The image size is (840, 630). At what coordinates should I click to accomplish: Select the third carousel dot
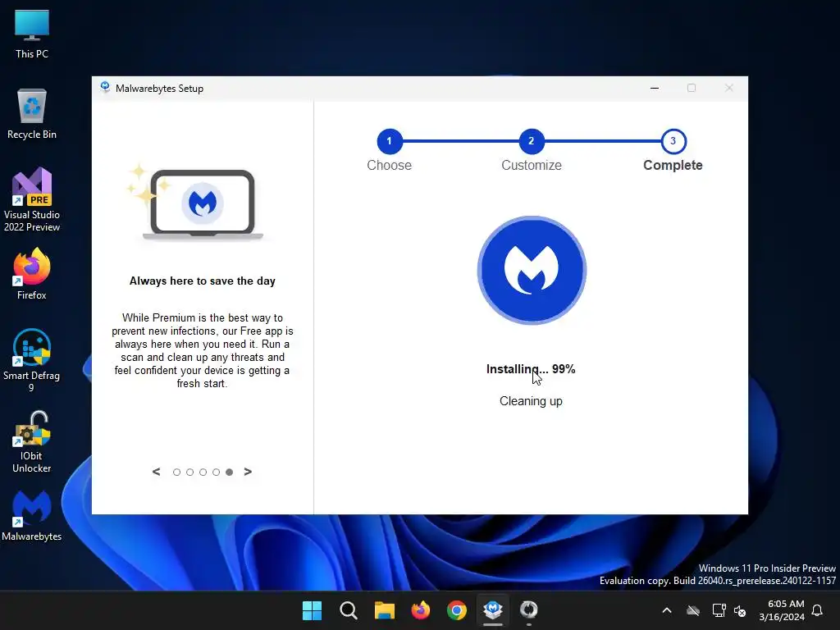pos(203,472)
